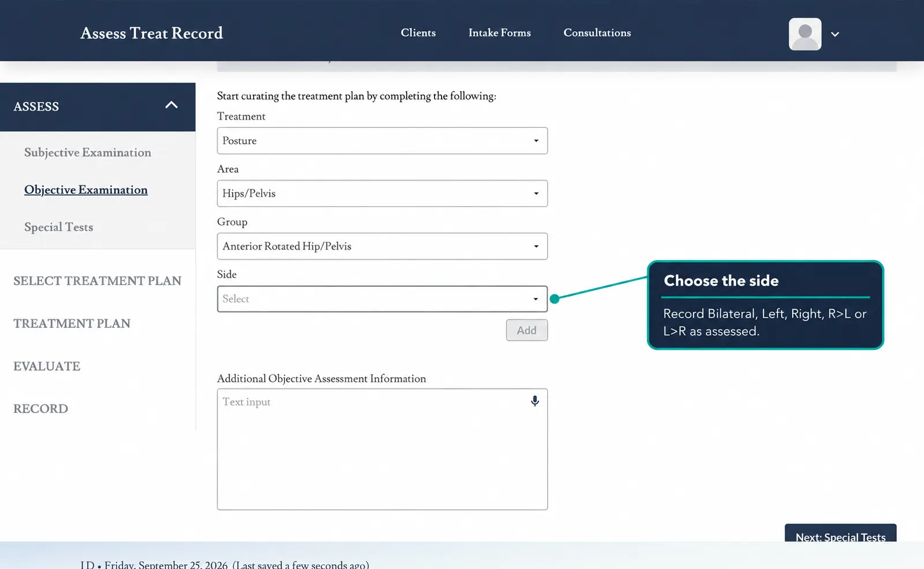Screen dimensions: 924x569
Task: Open the TREATMENT PLAN section
Action: [72, 324]
